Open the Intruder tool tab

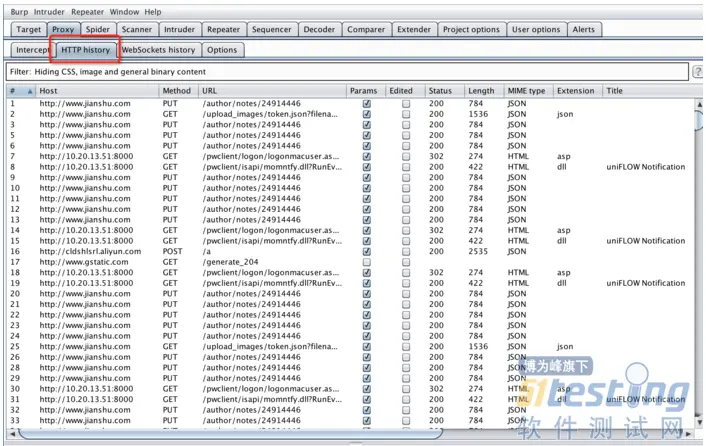[x=179, y=29]
